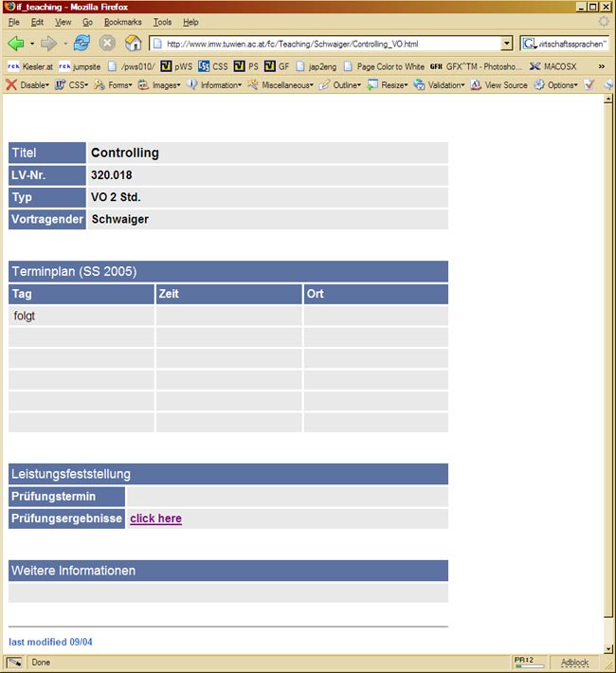Expand the CSS developer toolbar menu
The image size is (616, 673).
click(71, 85)
